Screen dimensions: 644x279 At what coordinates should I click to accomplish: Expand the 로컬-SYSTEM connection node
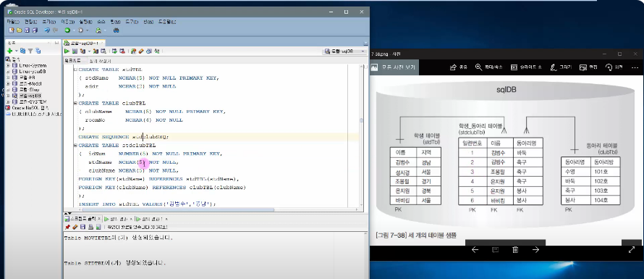coord(8,101)
